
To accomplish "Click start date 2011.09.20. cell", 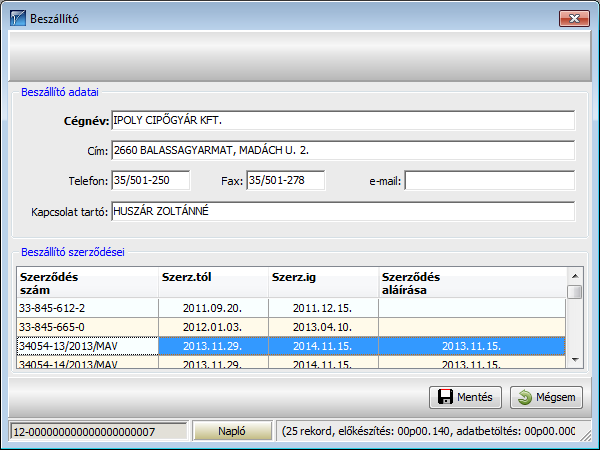I will click(214, 308).
